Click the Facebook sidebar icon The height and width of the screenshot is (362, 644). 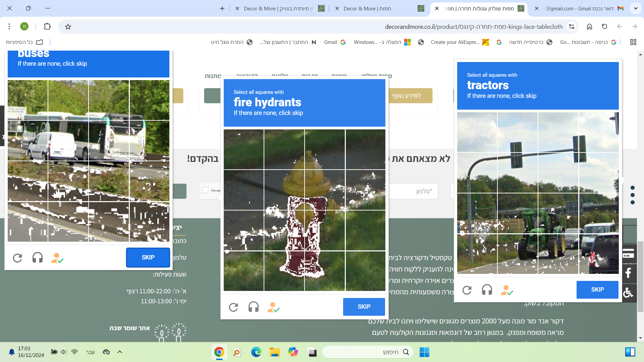pyautogui.click(x=629, y=273)
